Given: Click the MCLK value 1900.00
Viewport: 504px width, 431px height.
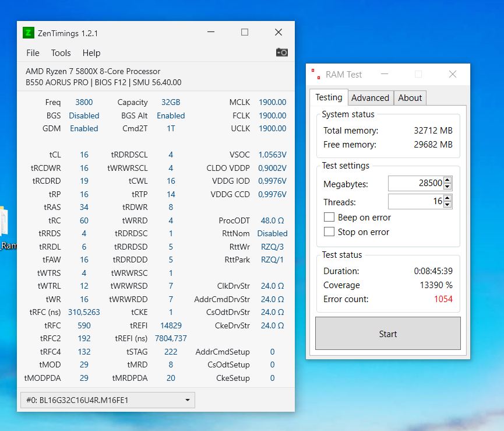Looking at the screenshot, I should pos(272,102).
